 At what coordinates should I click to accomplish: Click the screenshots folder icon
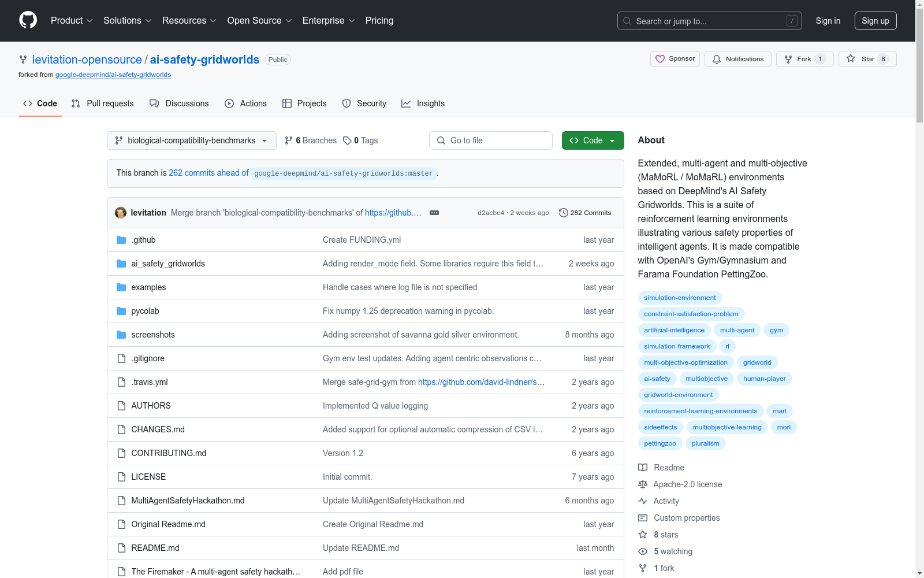coord(121,335)
